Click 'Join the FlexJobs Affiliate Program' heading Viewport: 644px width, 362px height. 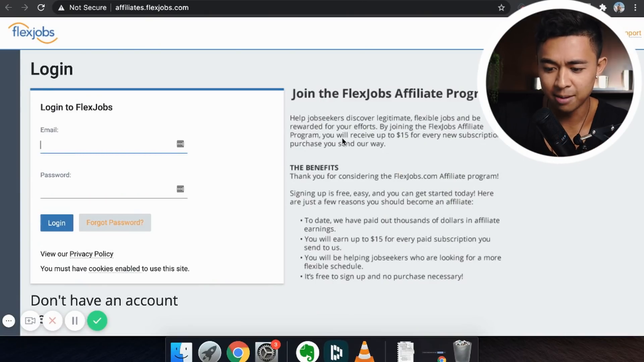coord(385,94)
